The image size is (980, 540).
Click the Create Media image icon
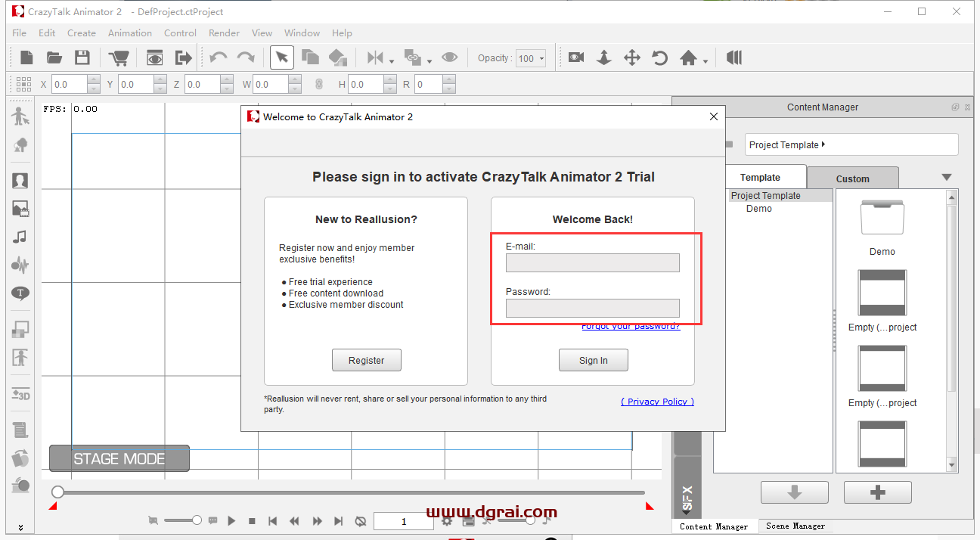tap(20, 209)
